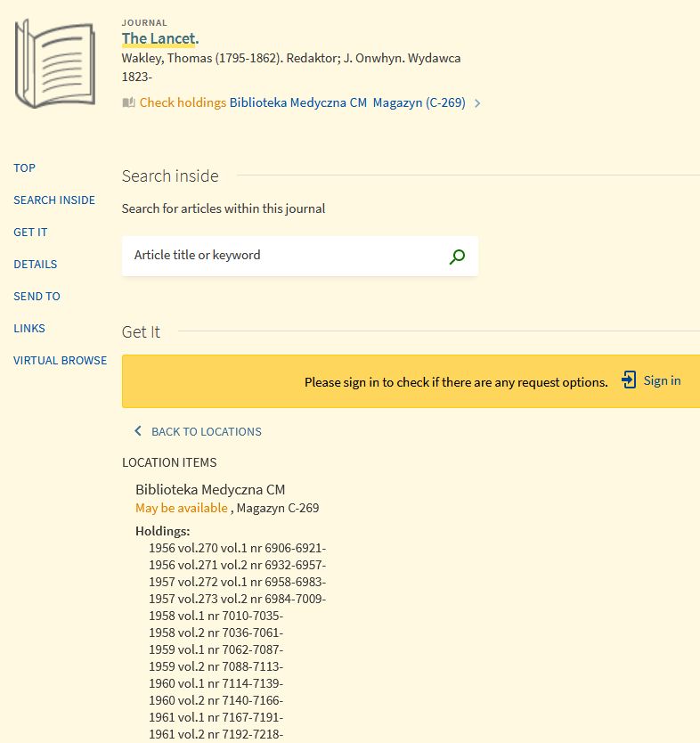
Task: Click the Magazyn C-269 text after May be available
Action: (278, 508)
